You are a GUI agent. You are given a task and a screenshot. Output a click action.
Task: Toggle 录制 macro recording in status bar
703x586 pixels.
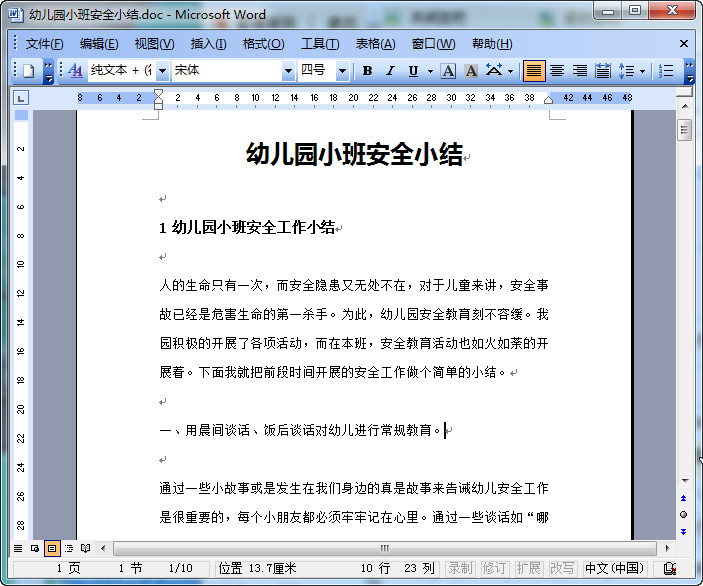tap(461, 569)
